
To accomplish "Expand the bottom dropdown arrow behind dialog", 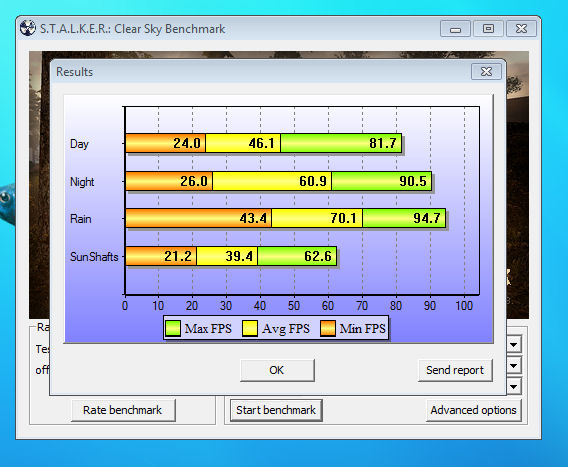I will [x=514, y=387].
